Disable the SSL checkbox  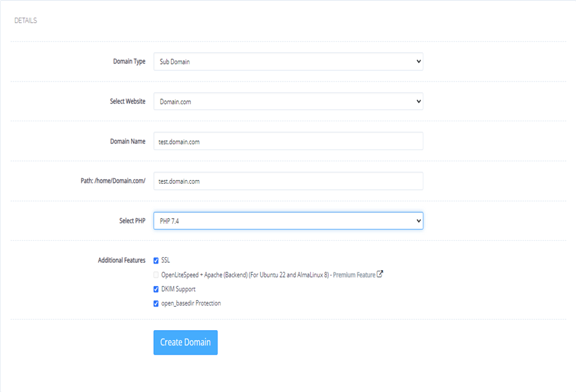(x=156, y=260)
